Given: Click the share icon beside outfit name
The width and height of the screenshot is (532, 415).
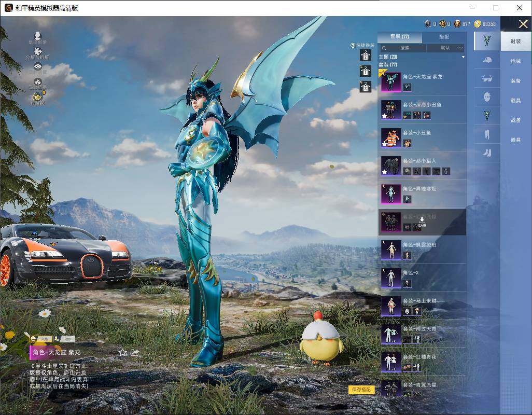Looking at the screenshot, I should pyautogui.click(x=135, y=352).
